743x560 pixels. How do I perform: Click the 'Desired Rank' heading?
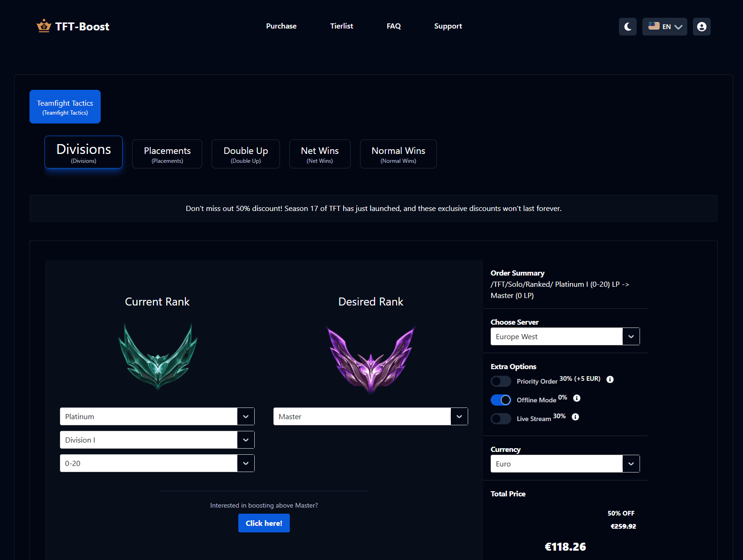tap(371, 302)
